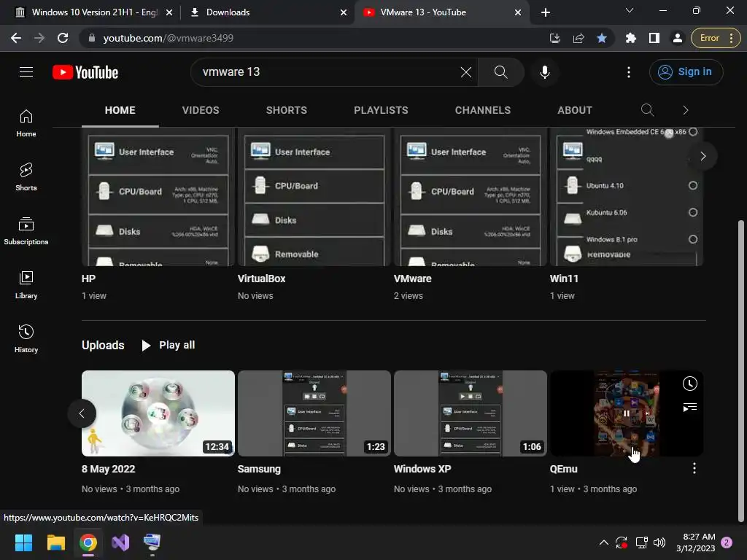Open volume control in the system tray
The image size is (747, 560).
pyautogui.click(x=659, y=542)
